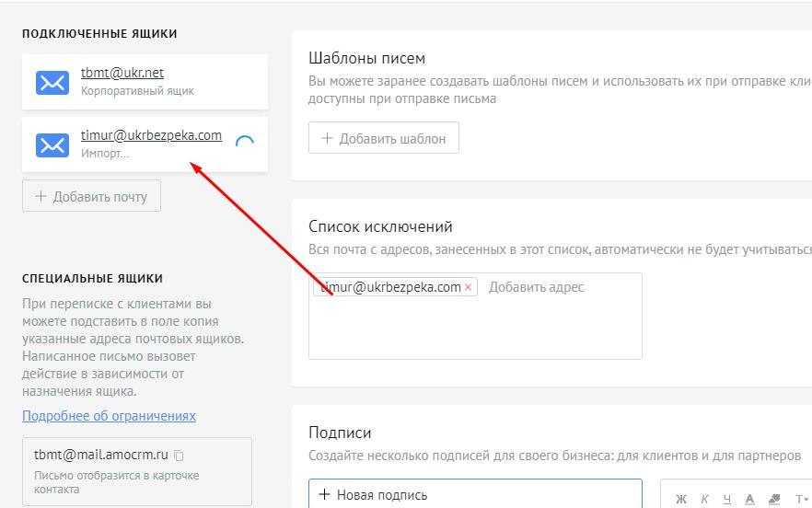
Task: Copy the tbmt@mail.amocrm.ru address with copy icon
Action: [179, 456]
